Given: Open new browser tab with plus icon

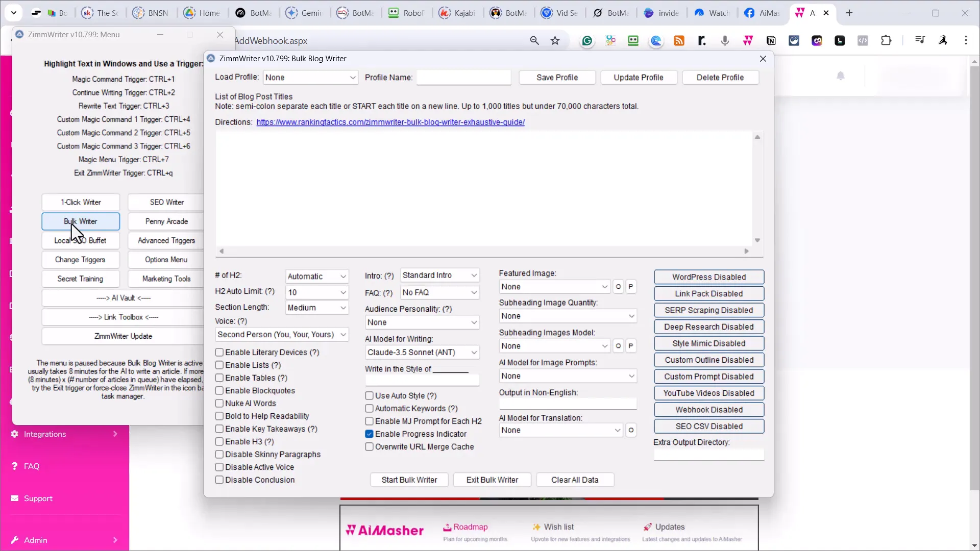Looking at the screenshot, I should pyautogui.click(x=849, y=13).
